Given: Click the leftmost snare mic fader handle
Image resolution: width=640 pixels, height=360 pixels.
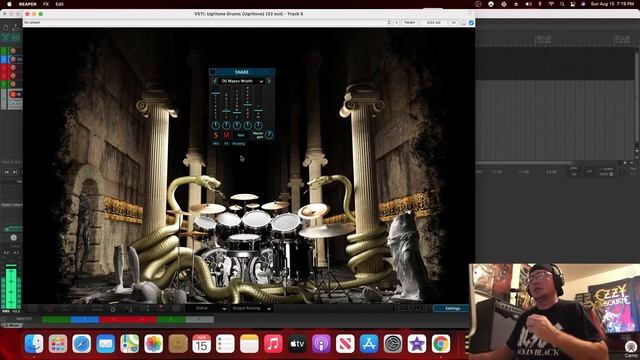Looking at the screenshot, I should (216, 93).
